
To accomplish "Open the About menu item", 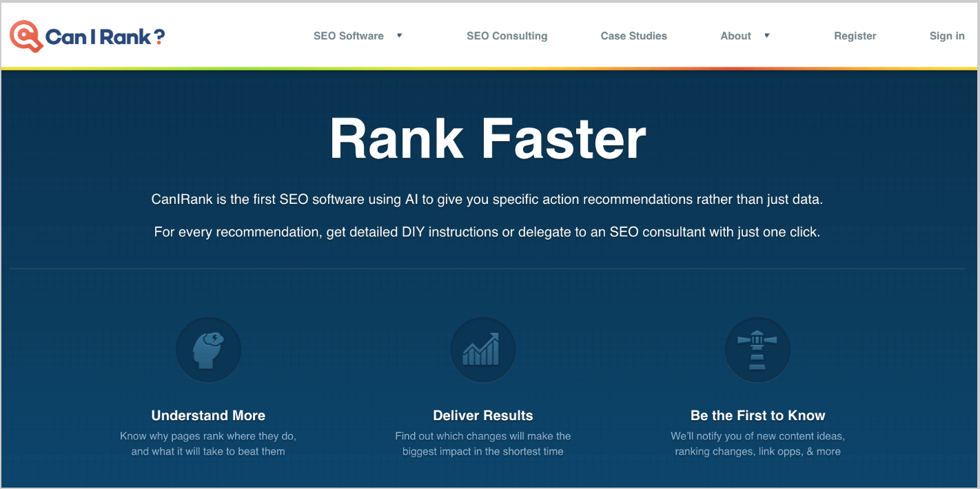I will 736,36.
